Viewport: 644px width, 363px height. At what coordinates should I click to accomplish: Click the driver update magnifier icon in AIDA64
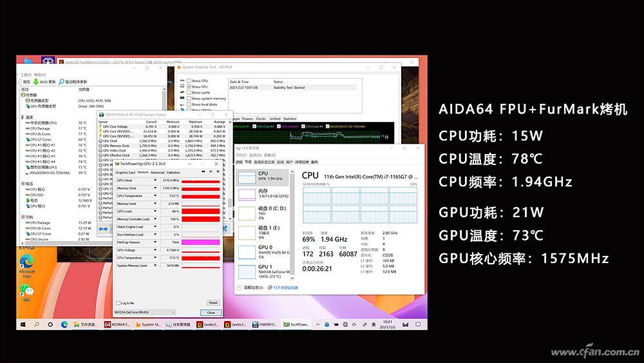61,82
